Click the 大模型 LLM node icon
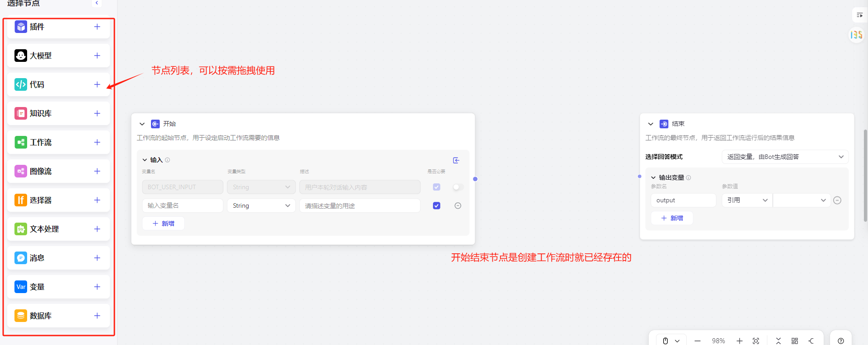Viewport: 868px width, 345px height. (x=21, y=56)
